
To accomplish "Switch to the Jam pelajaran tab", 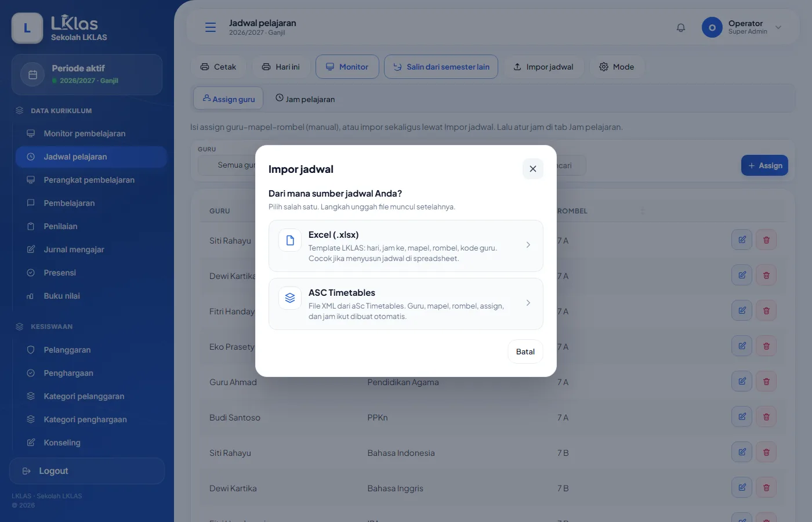I will 305,99.
